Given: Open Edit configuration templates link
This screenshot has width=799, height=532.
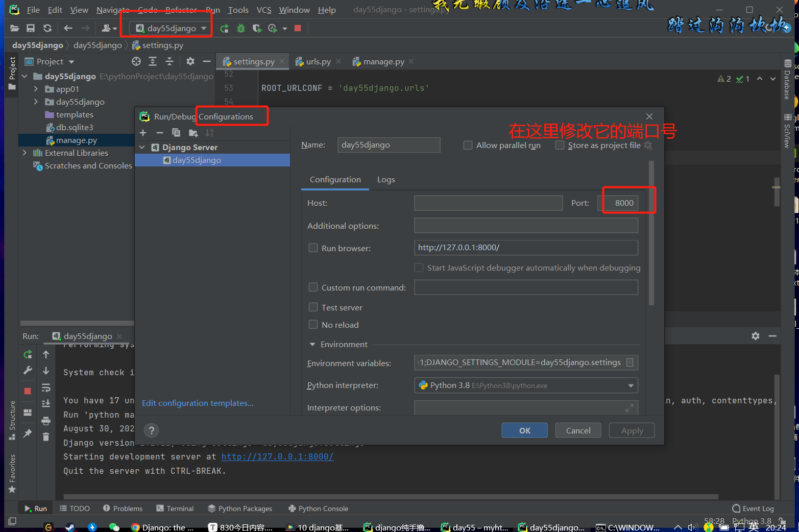Looking at the screenshot, I should [x=198, y=403].
